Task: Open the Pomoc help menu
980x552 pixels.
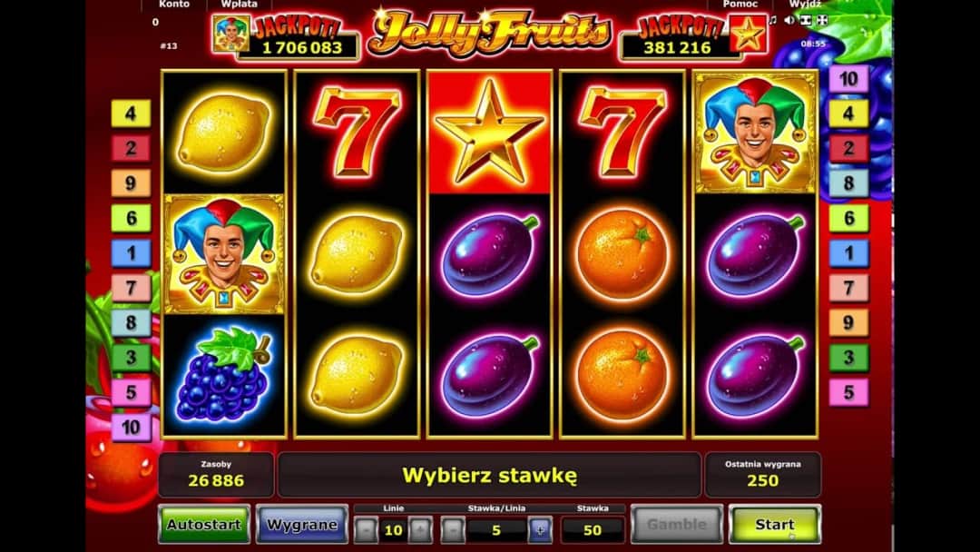Action: coord(740,5)
